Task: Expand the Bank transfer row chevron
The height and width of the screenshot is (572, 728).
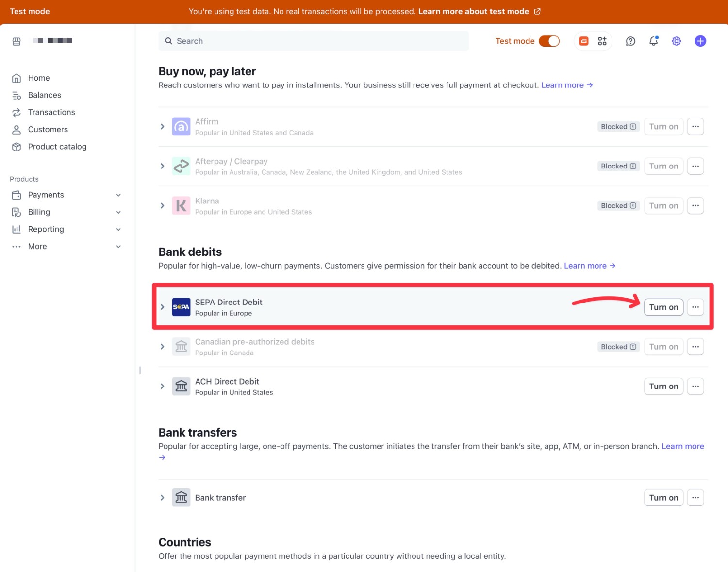Action: [162, 498]
